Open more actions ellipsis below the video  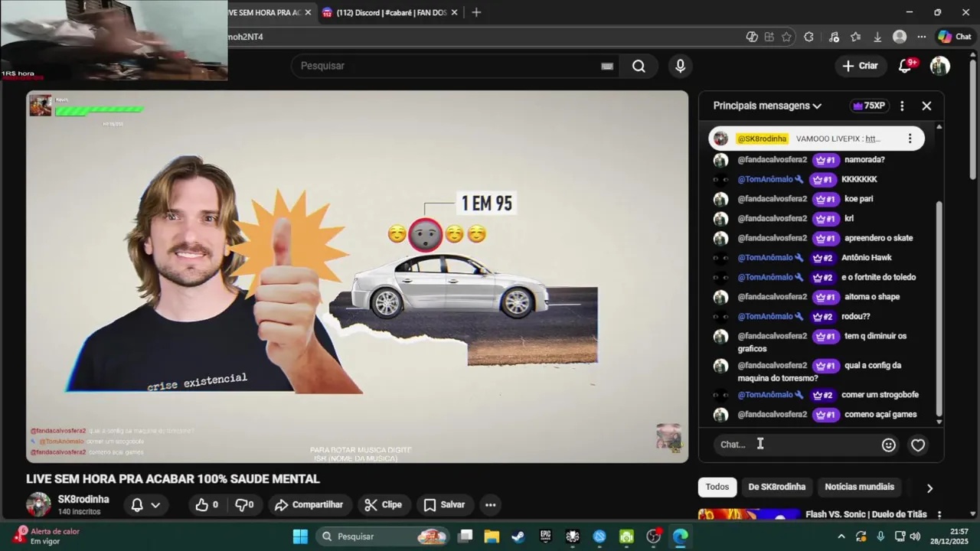pyautogui.click(x=490, y=504)
